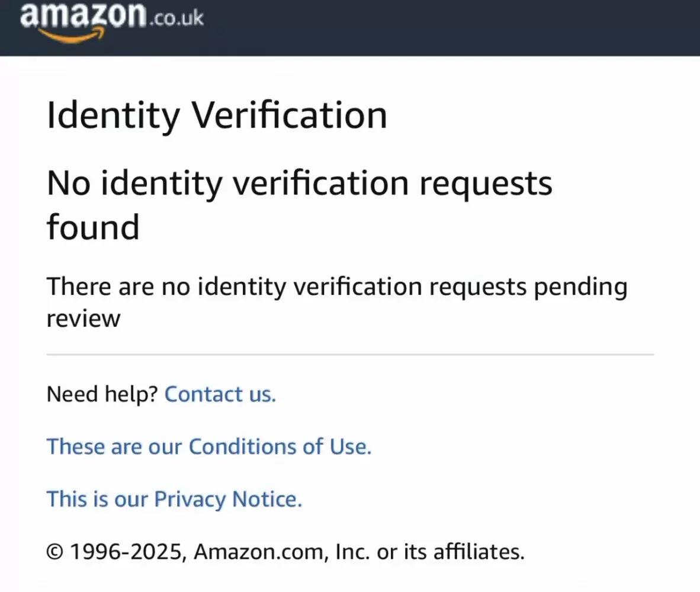Click the word "found" in the subheading

(93, 227)
